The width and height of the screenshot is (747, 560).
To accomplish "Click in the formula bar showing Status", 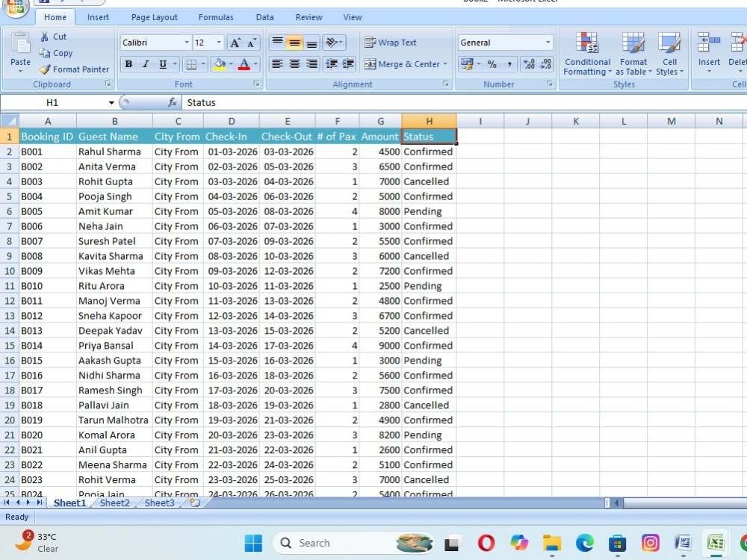I will [465, 102].
